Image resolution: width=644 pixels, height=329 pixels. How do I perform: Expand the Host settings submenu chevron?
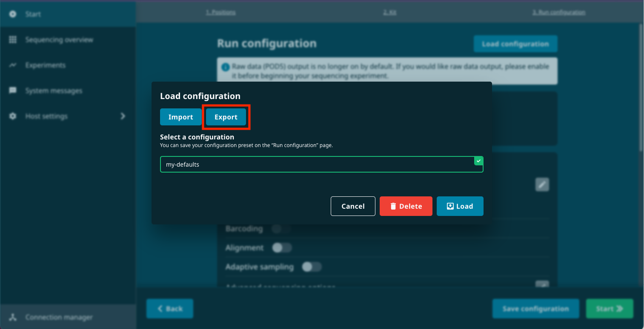pyautogui.click(x=123, y=116)
